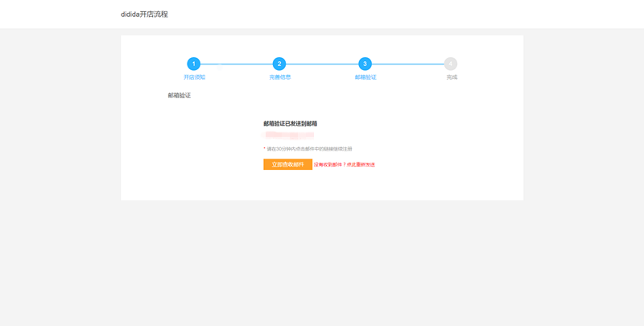Viewport: 644px width, 326px height.
Task: Click the step 1 circle icon
Action: pos(193,64)
